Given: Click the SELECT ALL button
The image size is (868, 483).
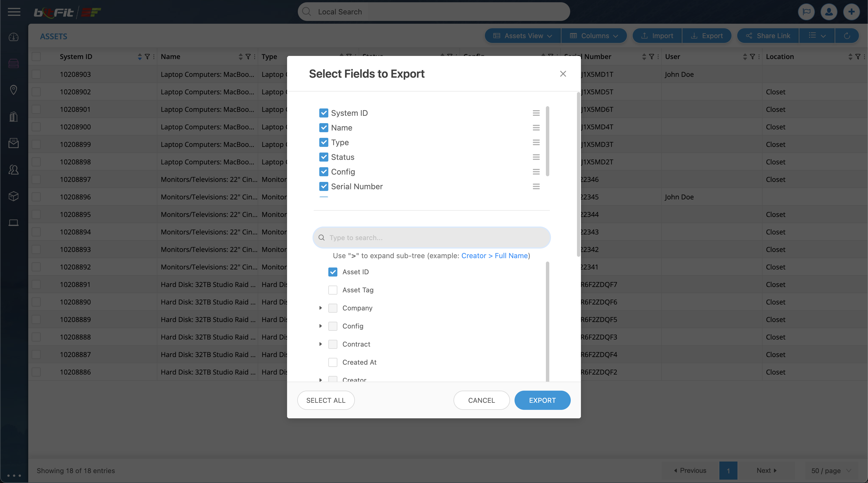Looking at the screenshot, I should 326,400.
